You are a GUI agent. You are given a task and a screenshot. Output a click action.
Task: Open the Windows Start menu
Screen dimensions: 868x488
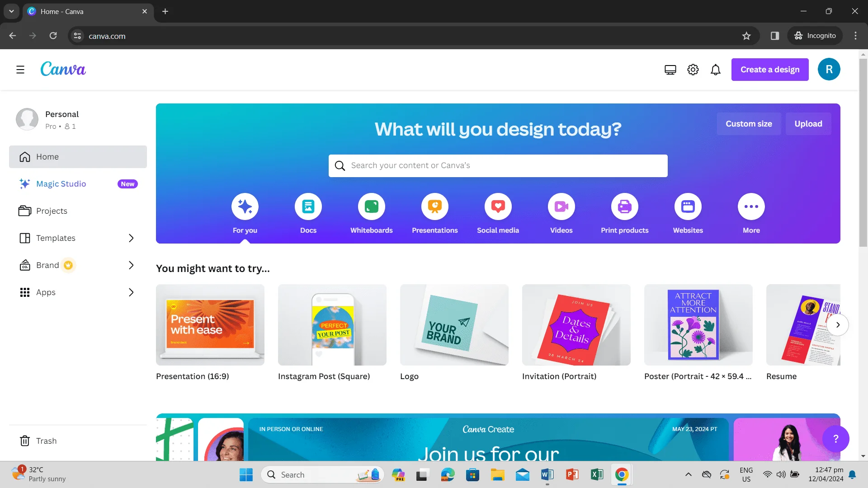pyautogui.click(x=246, y=474)
